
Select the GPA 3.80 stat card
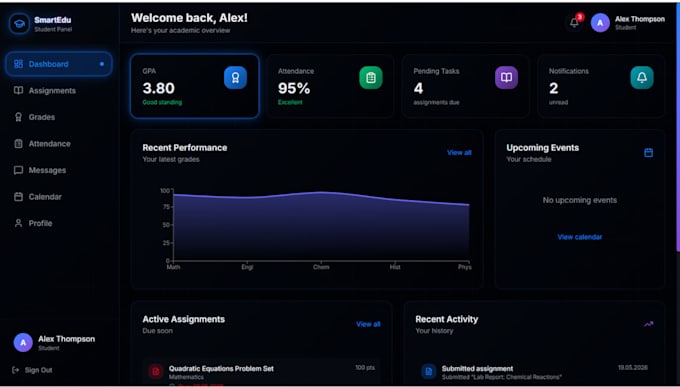pos(195,86)
